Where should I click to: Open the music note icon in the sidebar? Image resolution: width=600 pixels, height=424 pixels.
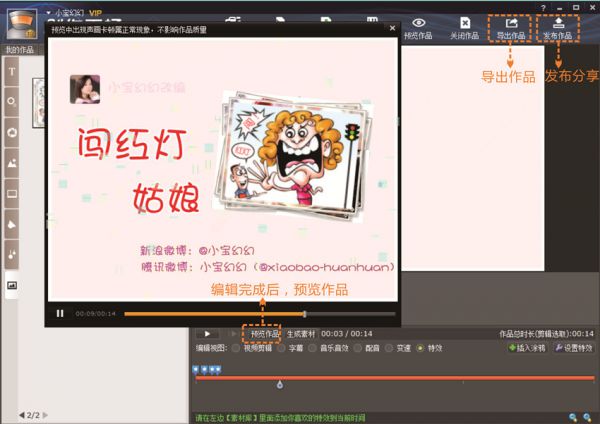tap(12, 254)
